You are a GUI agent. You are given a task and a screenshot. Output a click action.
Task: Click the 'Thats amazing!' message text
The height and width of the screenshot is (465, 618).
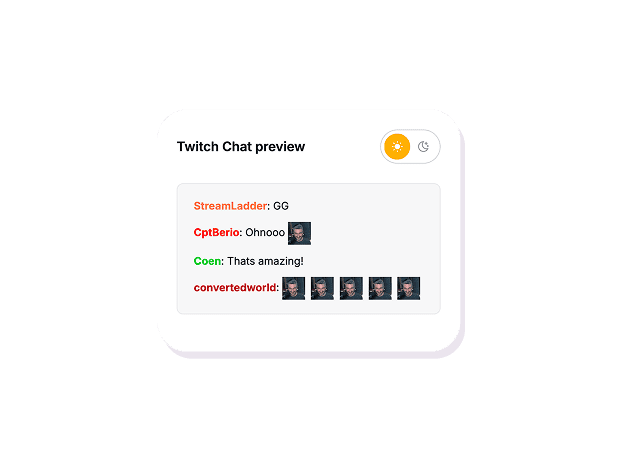(265, 261)
